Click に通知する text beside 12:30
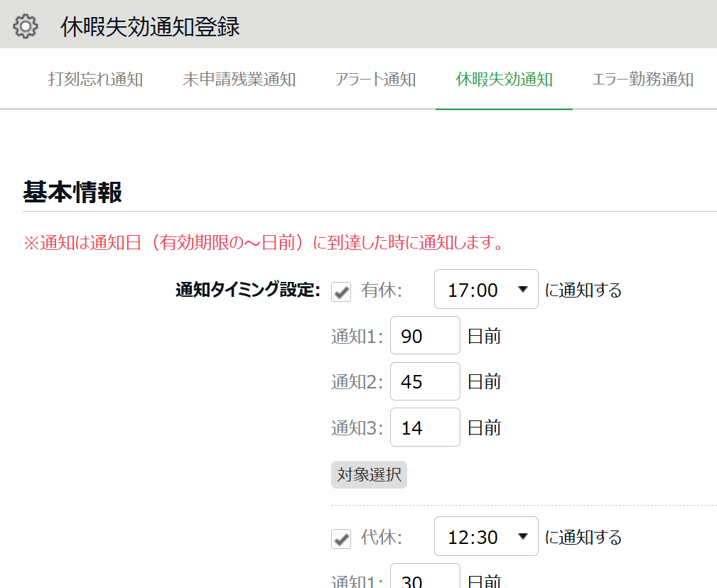 pos(583,538)
